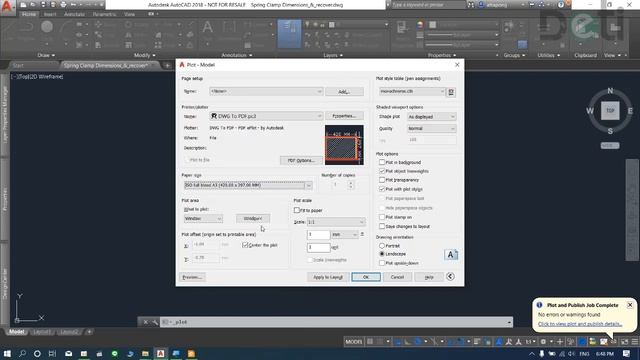Screen dimensions: 640x360
Task: Open the Windows action center icon
Action: click(x=627, y=353)
